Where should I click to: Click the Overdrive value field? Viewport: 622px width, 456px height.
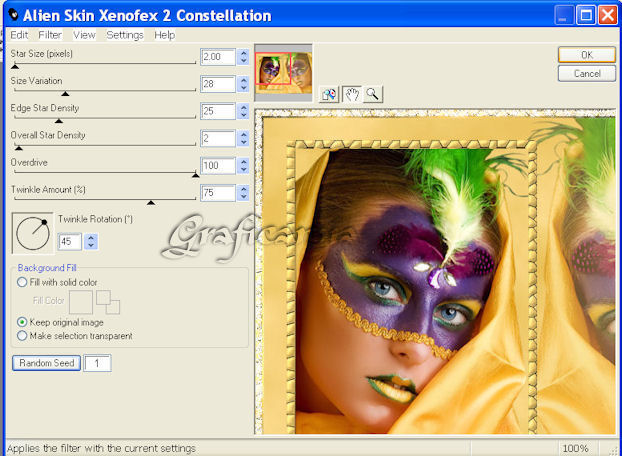[x=218, y=166]
